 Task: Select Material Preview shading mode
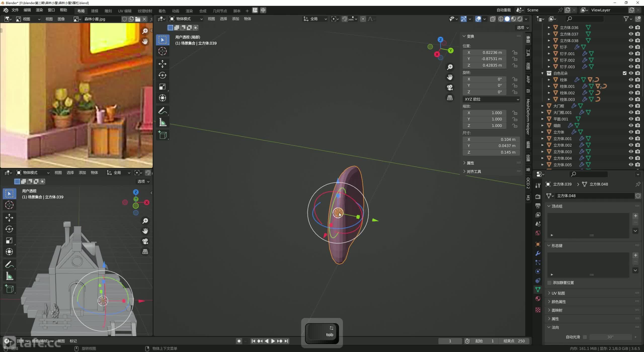tap(513, 19)
